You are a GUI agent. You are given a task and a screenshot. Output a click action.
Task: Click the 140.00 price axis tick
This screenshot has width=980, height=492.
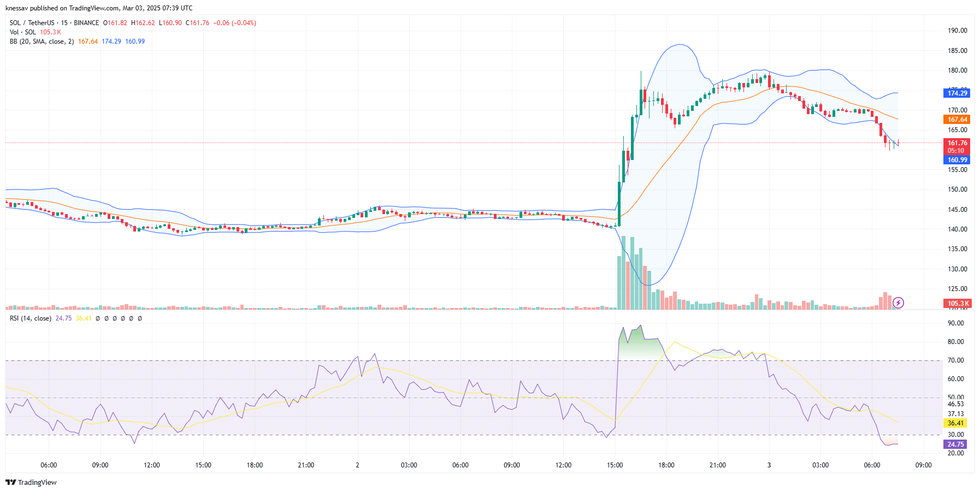pos(957,229)
